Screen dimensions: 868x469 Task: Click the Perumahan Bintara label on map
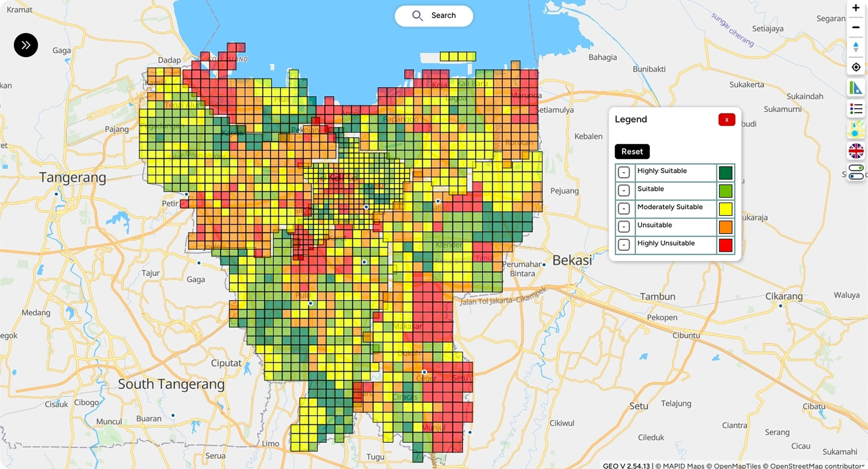pos(522,269)
